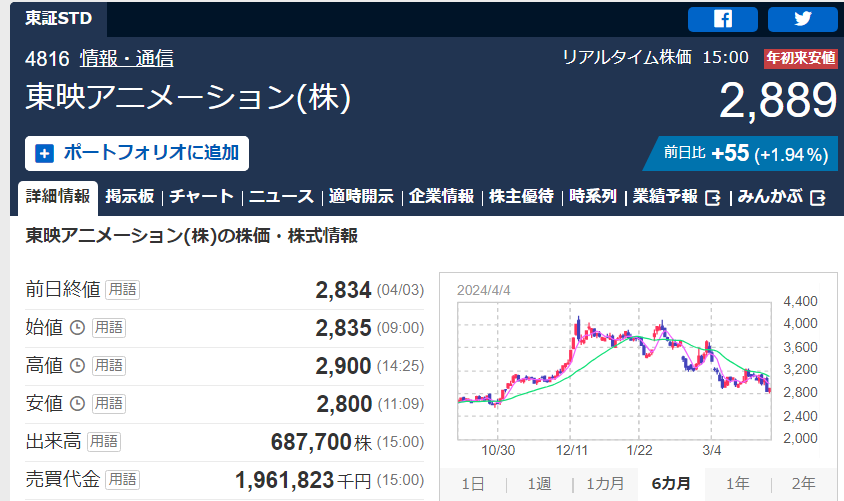
Task: Open the みんかぶ link
Action: (770, 196)
